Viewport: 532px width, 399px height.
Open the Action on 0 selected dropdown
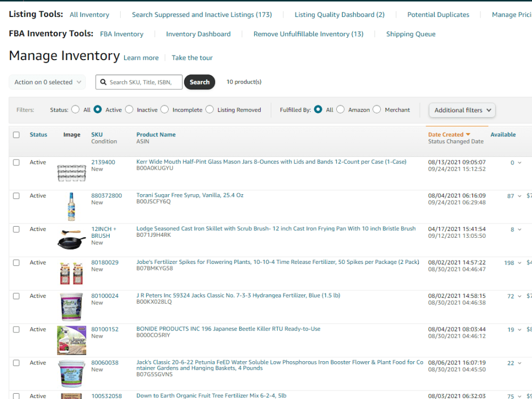click(x=47, y=82)
